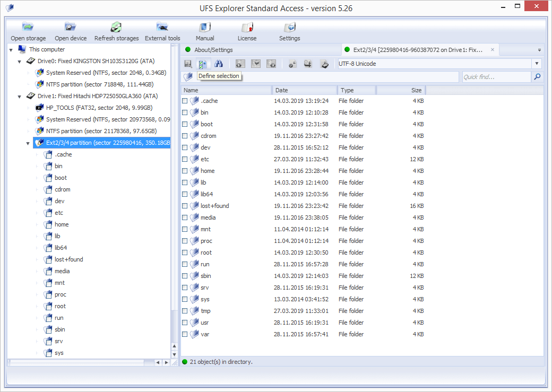
Task: Click the binoculars find icon
Action: [x=218, y=64]
